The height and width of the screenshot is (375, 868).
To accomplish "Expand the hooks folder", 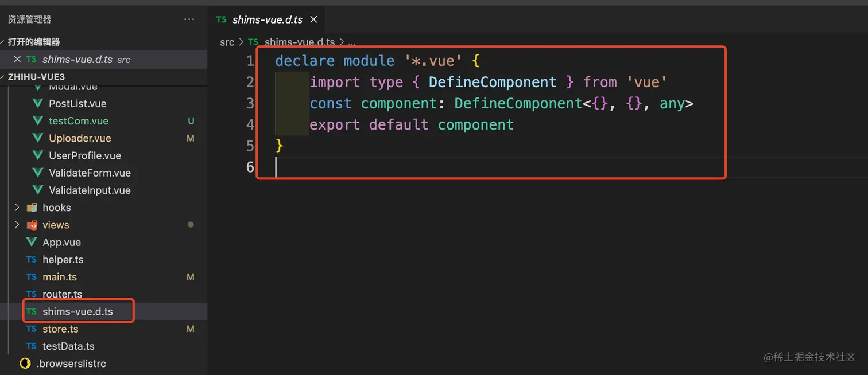I will [17, 208].
